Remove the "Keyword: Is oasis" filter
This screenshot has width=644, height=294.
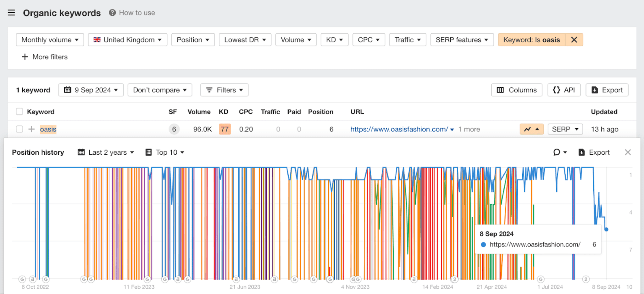[574, 40]
